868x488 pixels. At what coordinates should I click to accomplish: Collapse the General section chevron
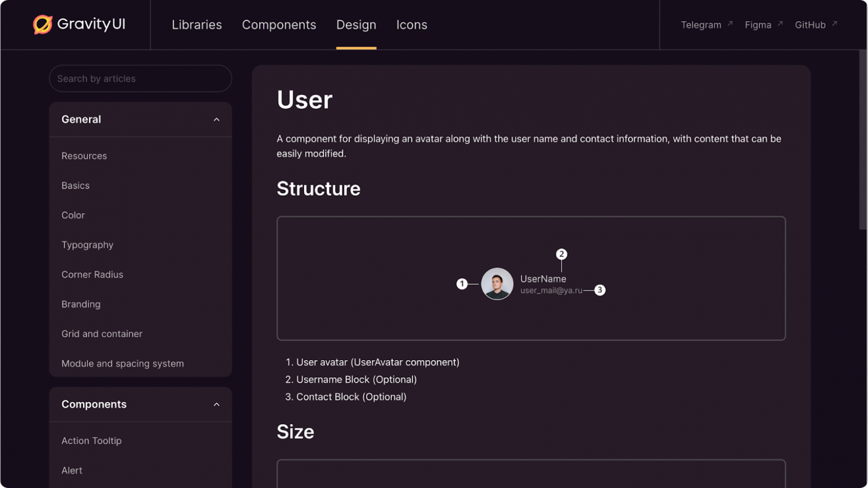pos(216,120)
